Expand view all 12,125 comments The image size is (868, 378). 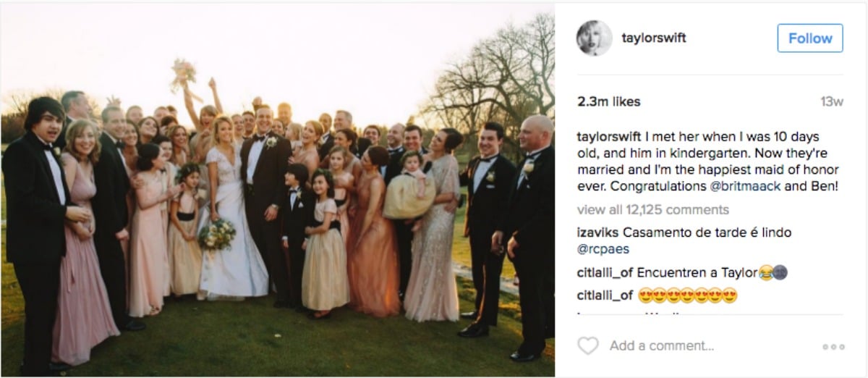(653, 210)
